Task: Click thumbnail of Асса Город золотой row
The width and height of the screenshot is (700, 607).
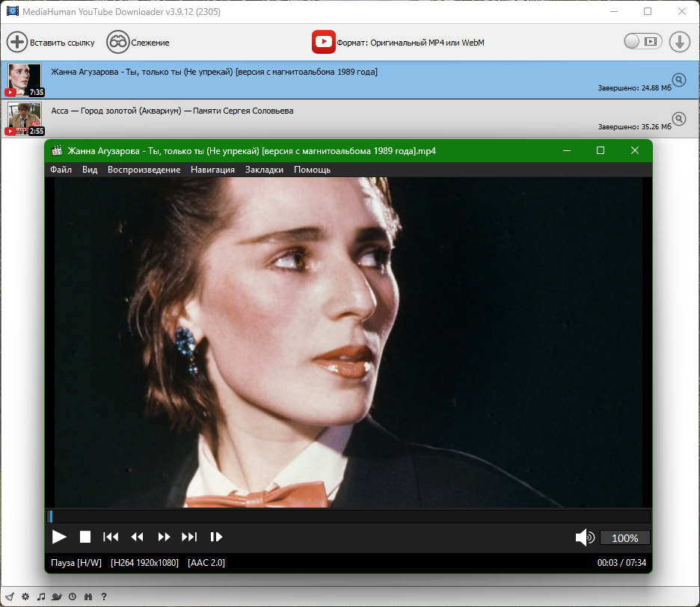Action: click(25, 119)
